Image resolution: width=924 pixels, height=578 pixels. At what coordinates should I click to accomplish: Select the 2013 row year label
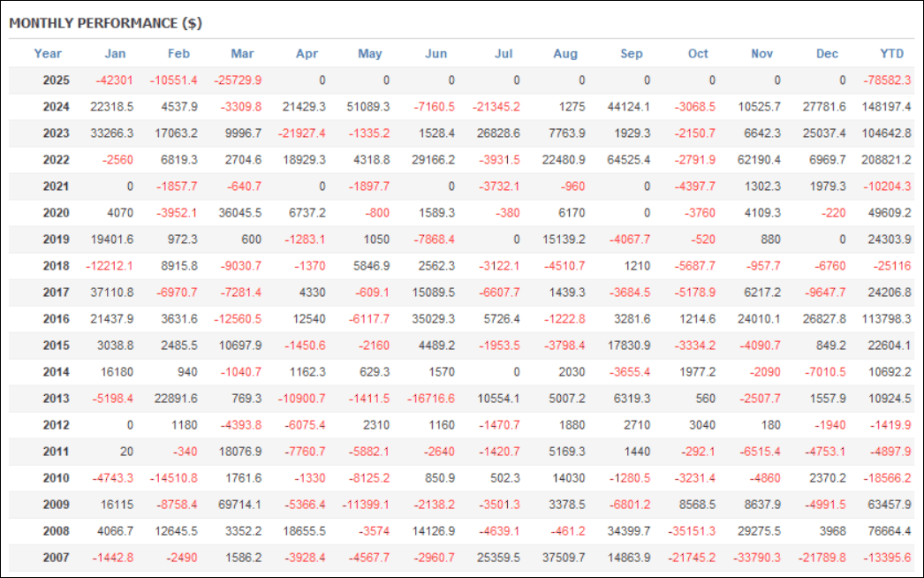click(x=56, y=399)
